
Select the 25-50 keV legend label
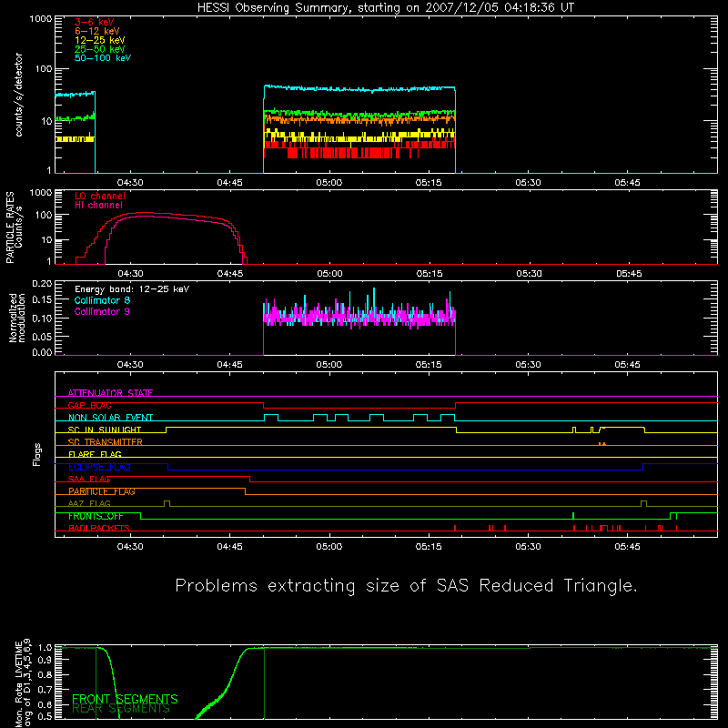pos(99,49)
